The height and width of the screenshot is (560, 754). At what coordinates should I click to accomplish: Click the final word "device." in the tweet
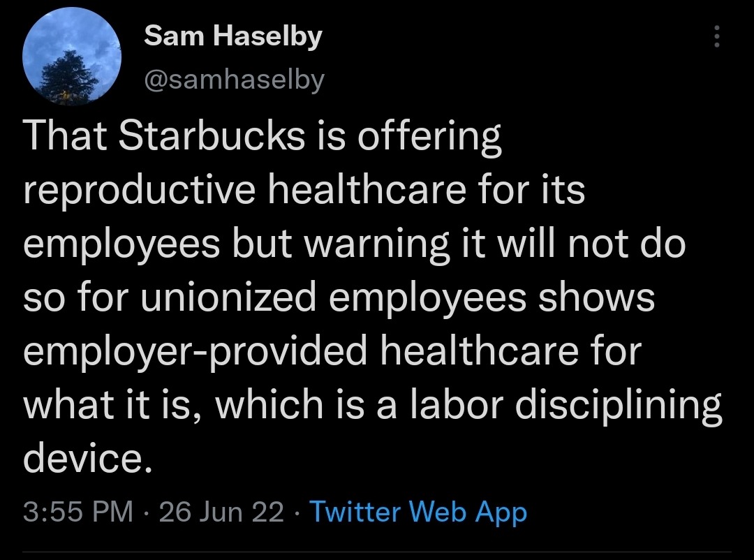(x=87, y=458)
